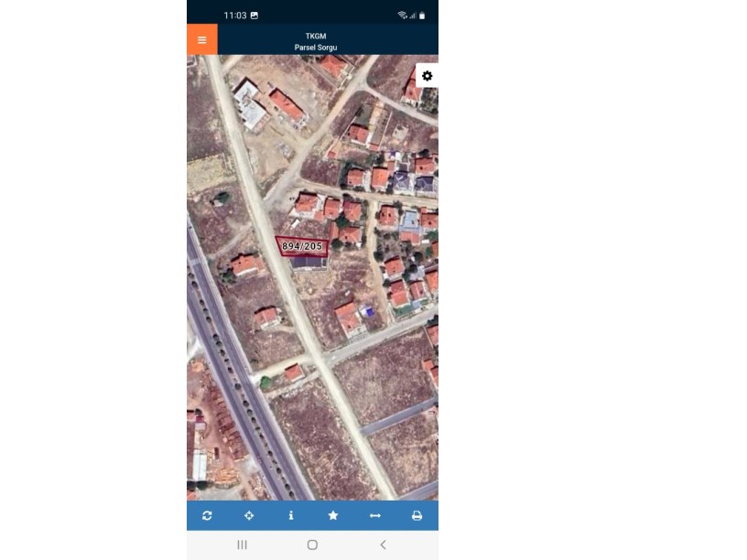Open the orange hamburger menu

point(202,39)
